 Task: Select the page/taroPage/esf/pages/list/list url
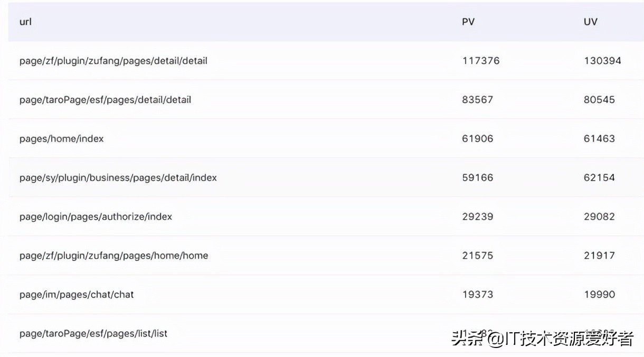pos(93,334)
